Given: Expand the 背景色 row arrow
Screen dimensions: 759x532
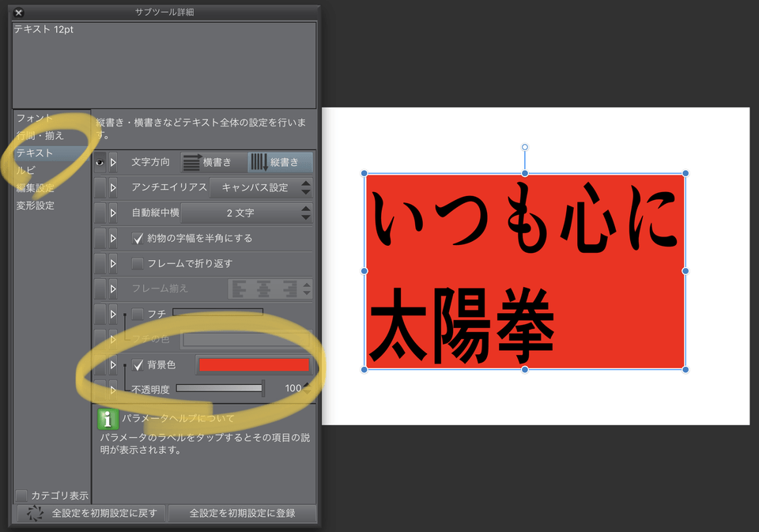Looking at the screenshot, I should pos(113,365).
